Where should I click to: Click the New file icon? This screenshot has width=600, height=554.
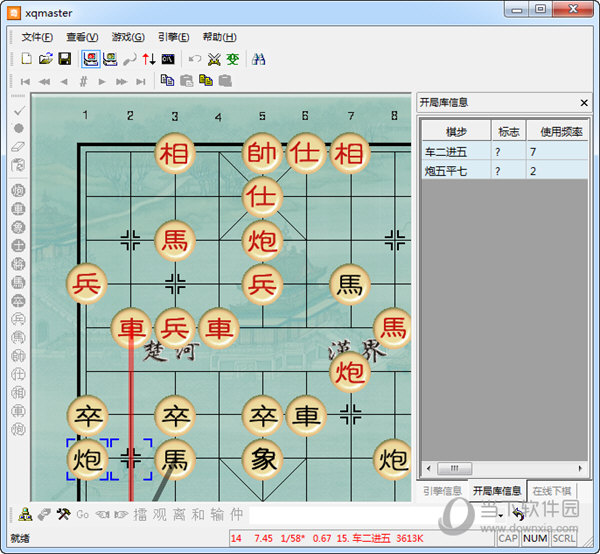pyautogui.click(x=27, y=59)
